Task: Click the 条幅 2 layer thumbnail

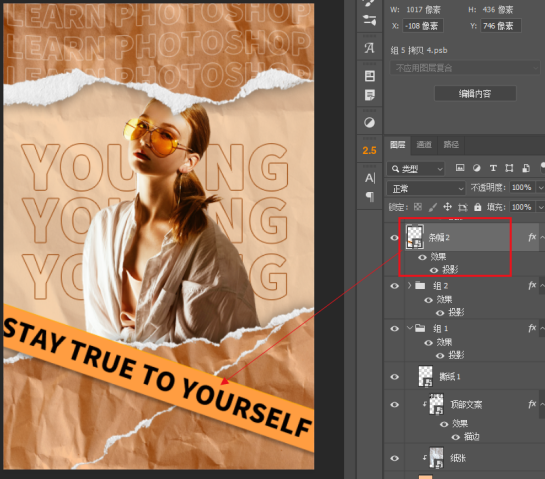Action: [x=415, y=237]
